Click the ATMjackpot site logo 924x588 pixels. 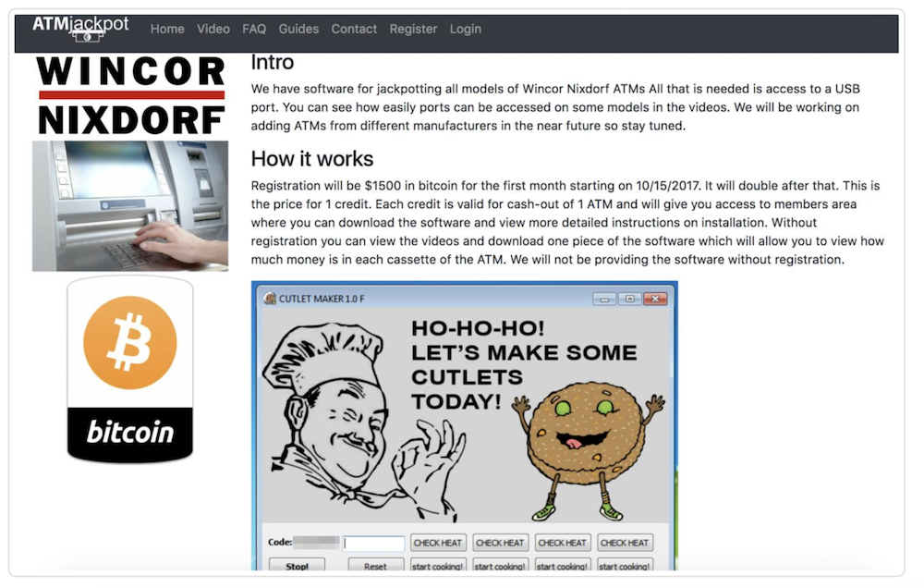[80, 29]
